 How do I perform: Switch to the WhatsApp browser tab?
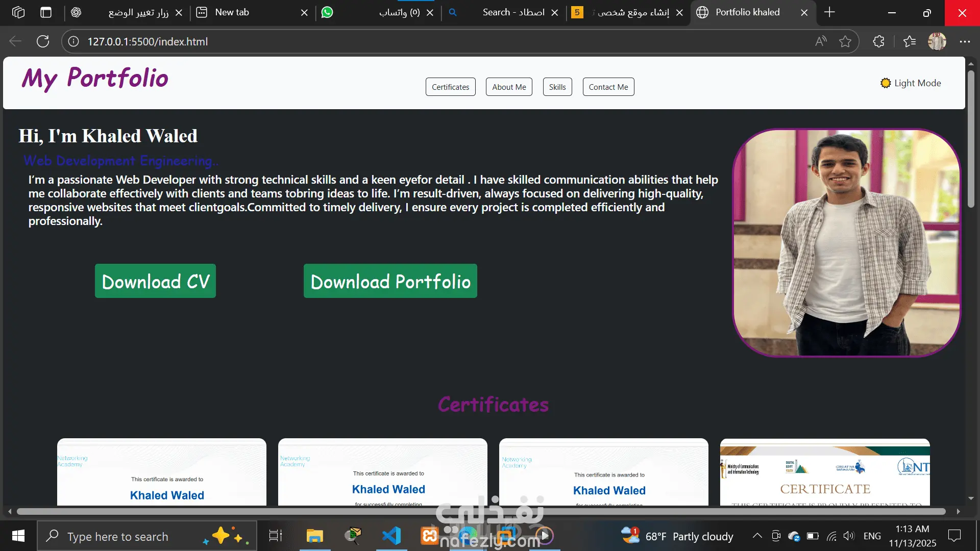tap(378, 12)
